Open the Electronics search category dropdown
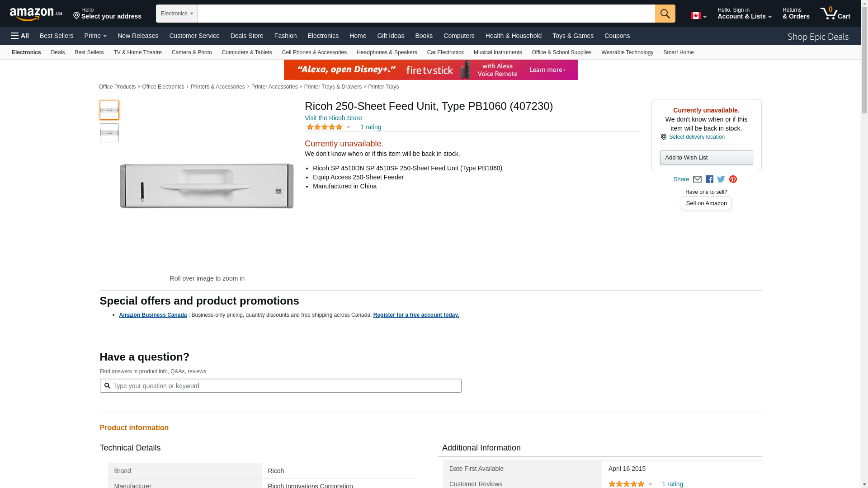 (x=177, y=14)
